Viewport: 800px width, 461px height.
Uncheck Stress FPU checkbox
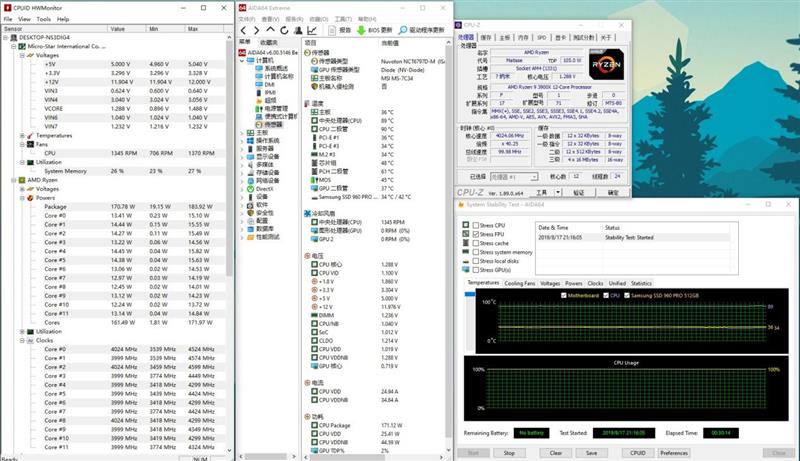476,234
